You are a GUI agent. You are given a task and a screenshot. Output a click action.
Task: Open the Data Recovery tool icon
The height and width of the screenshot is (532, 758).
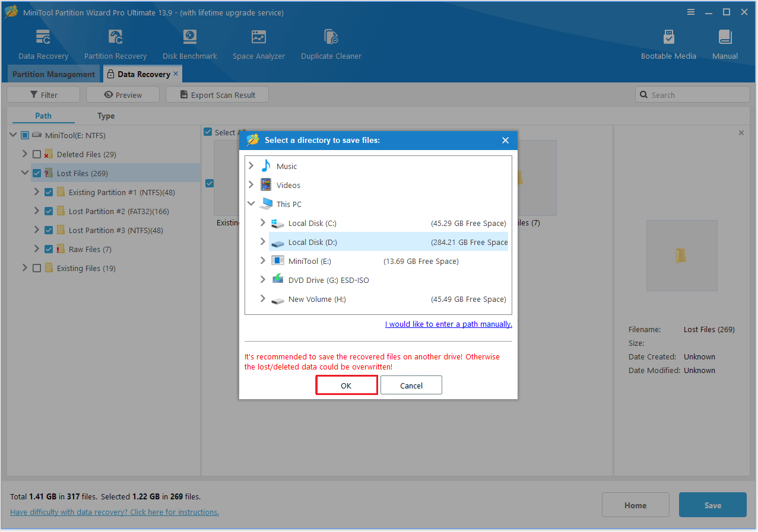coord(43,37)
